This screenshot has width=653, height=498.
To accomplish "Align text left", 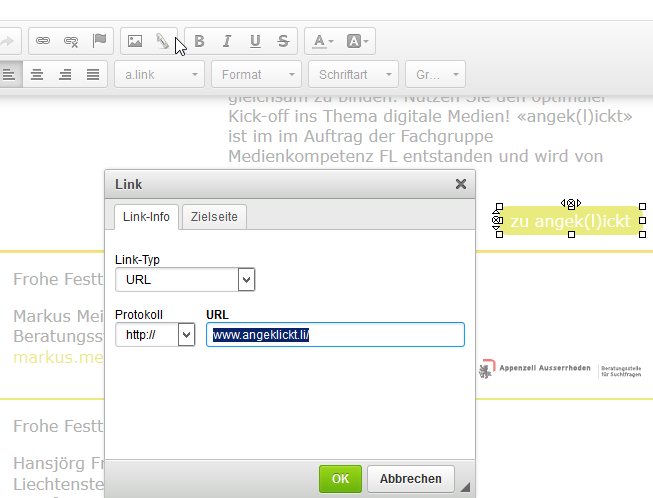I will (x=9, y=75).
